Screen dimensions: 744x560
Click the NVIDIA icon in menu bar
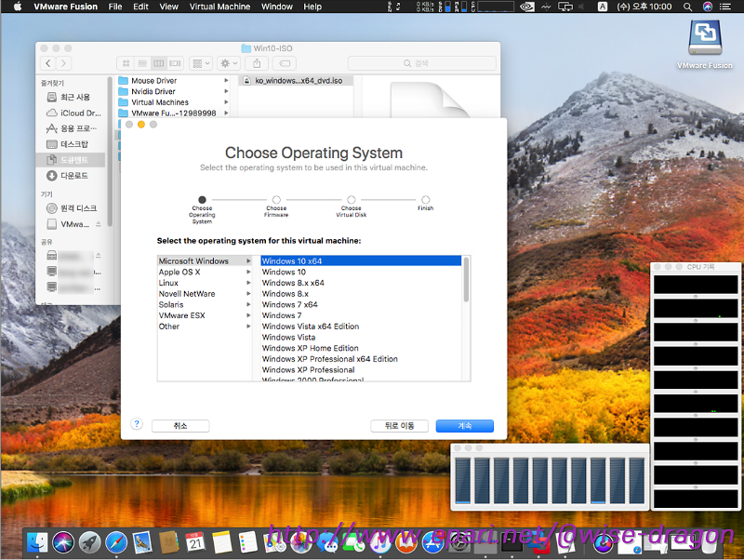pyautogui.click(x=526, y=7)
